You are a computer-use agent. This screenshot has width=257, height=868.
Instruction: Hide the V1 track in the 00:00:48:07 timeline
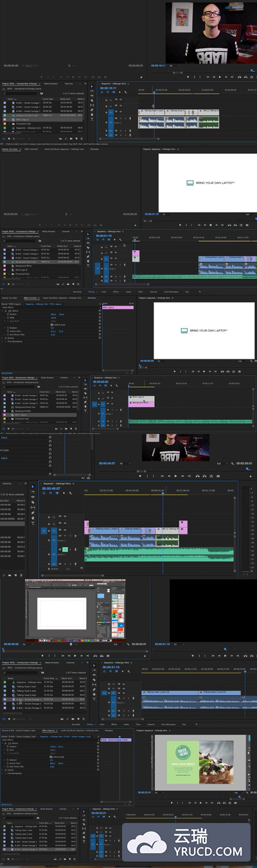click(65, 530)
